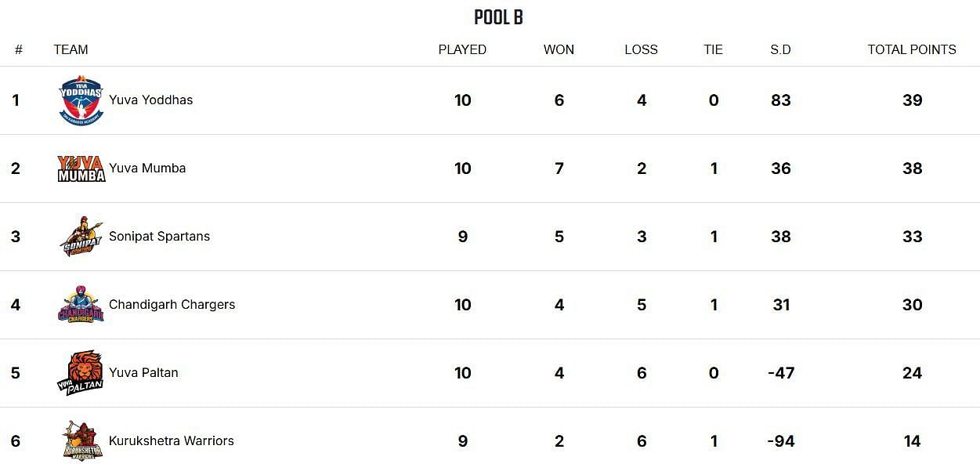Click the S.D column header

click(x=780, y=49)
